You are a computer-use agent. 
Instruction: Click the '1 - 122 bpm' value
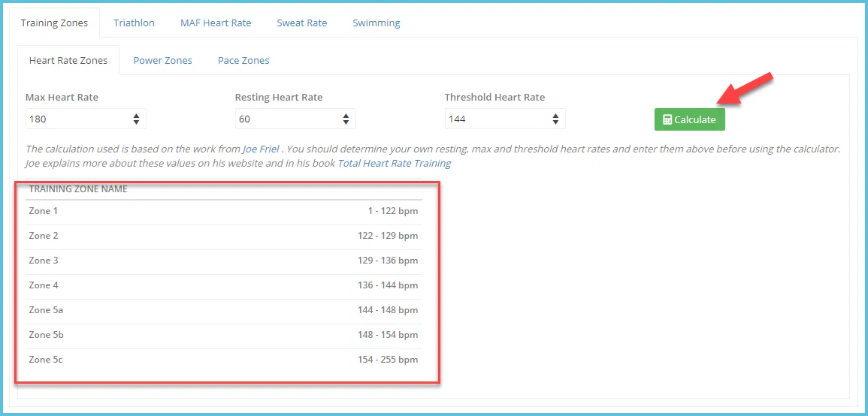coord(394,211)
